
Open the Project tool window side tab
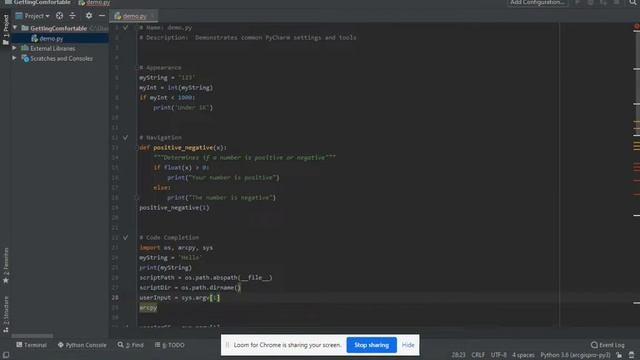(x=6, y=30)
